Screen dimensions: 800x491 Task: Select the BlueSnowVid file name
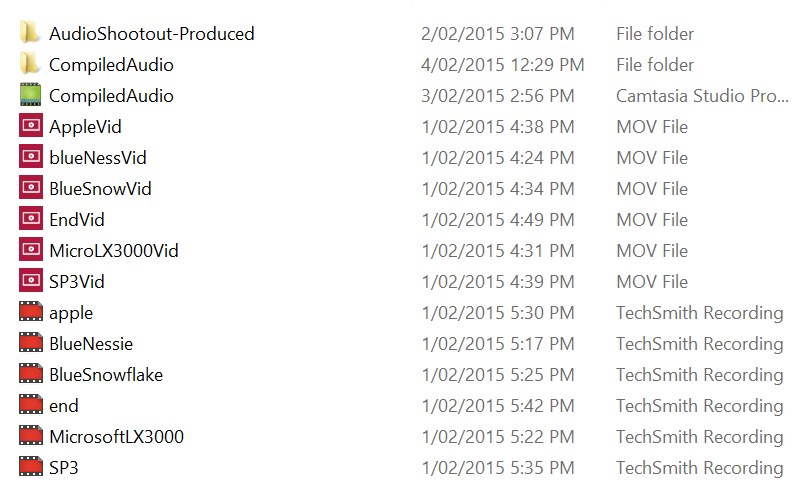[100, 189]
